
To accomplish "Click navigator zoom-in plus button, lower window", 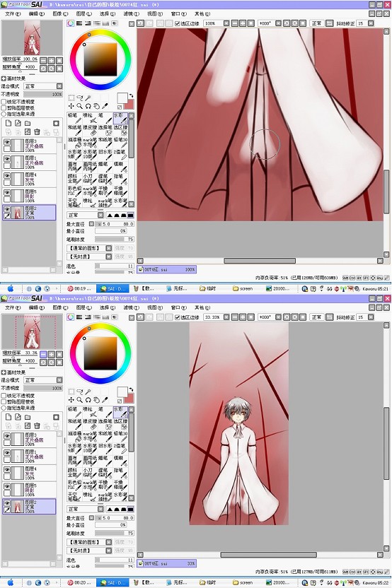I will pos(52,354).
